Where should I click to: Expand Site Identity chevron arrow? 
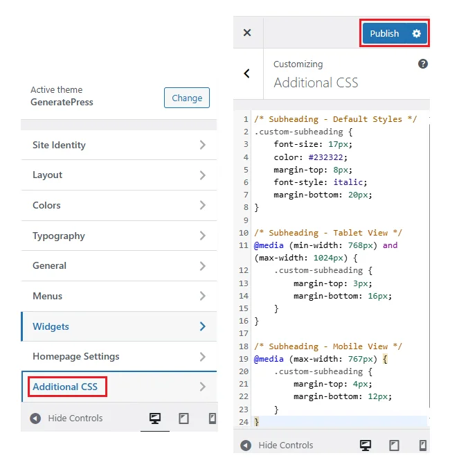point(203,145)
